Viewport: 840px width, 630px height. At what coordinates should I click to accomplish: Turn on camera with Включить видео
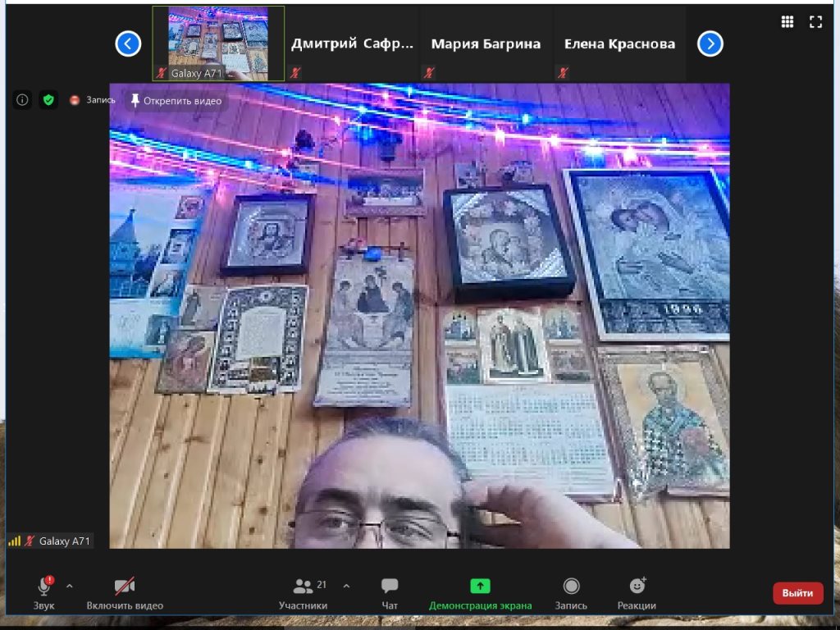[125, 594]
